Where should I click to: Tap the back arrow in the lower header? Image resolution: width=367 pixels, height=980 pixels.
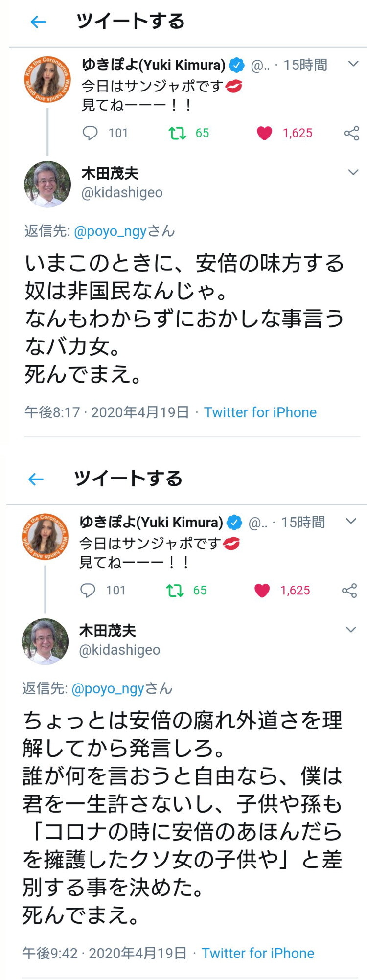36,479
